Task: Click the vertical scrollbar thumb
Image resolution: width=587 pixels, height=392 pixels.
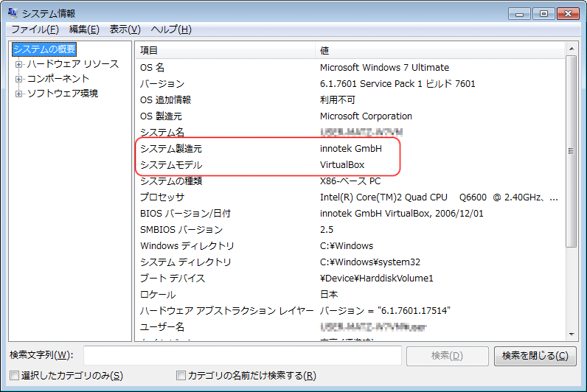Action: pos(572,151)
